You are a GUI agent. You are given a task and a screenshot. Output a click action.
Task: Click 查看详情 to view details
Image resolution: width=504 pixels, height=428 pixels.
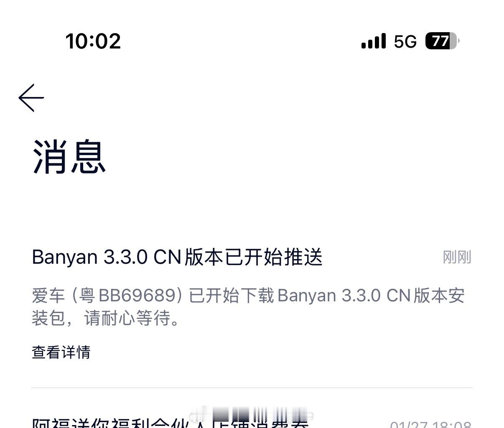[61, 352]
